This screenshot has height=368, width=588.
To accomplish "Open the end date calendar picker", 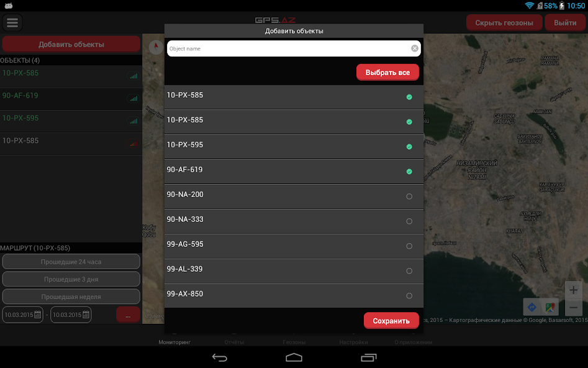I will (86, 315).
